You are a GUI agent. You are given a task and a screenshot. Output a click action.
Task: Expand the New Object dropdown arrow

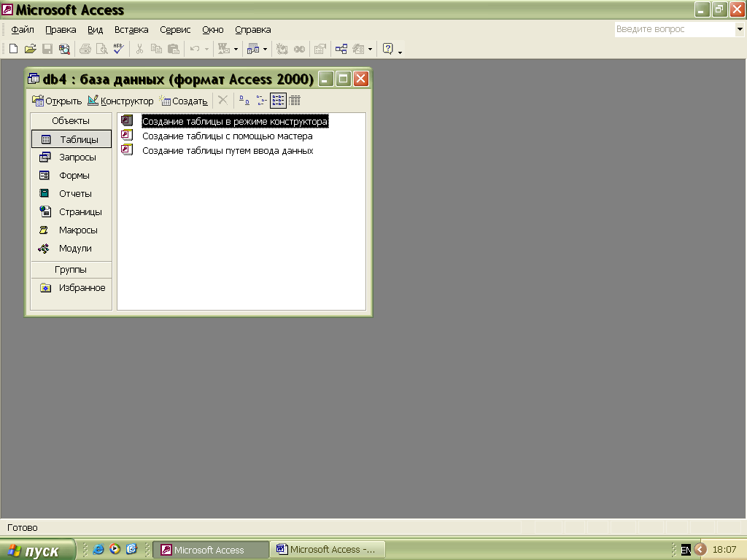370,49
